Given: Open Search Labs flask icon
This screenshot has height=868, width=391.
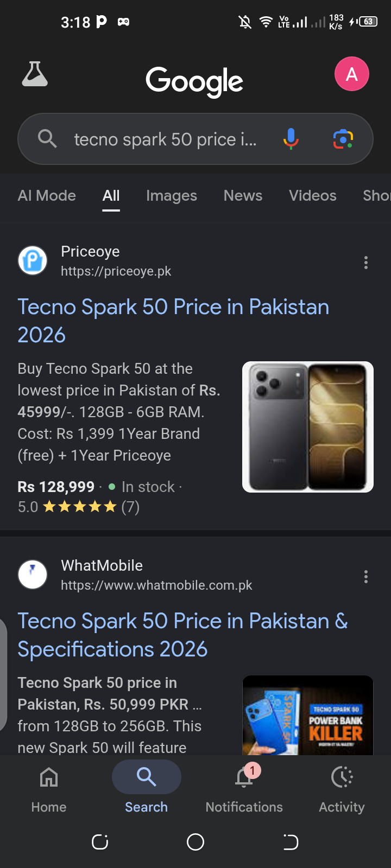Looking at the screenshot, I should pos(35,74).
